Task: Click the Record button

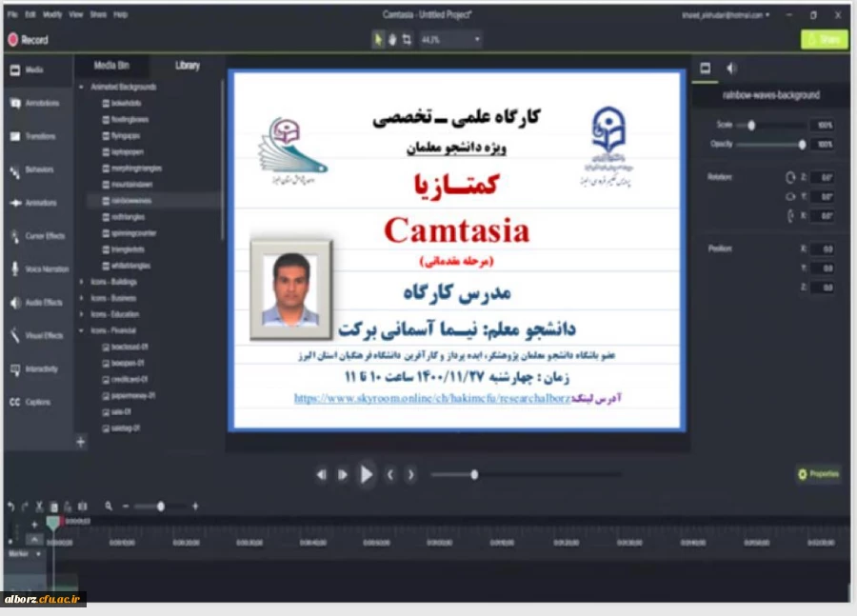Action: click(26, 39)
